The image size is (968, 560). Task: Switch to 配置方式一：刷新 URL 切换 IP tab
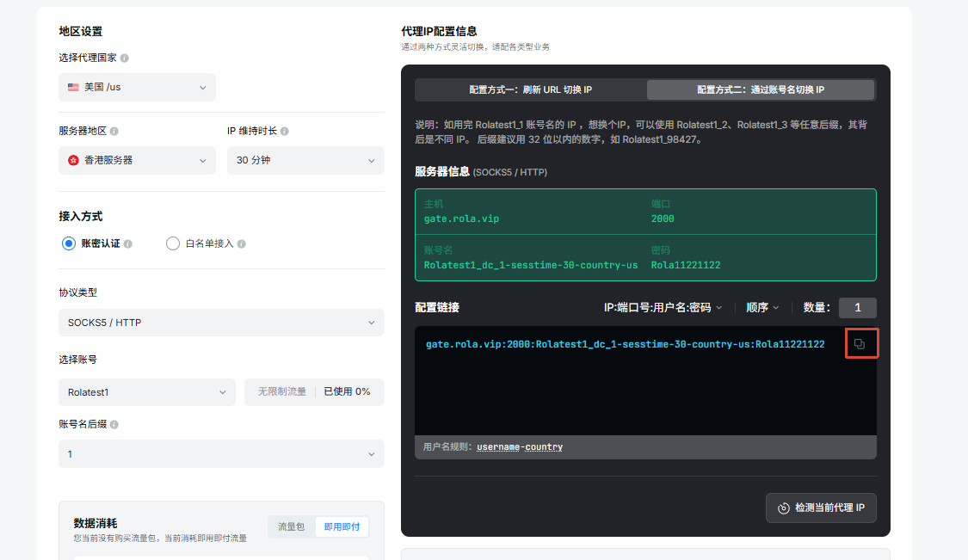click(x=530, y=89)
